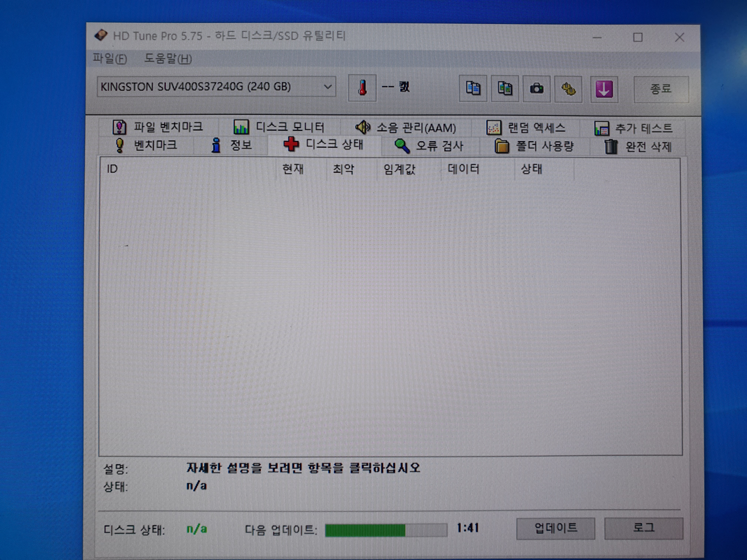
Task: Open the 도움말(H) menu
Action: pos(168,59)
